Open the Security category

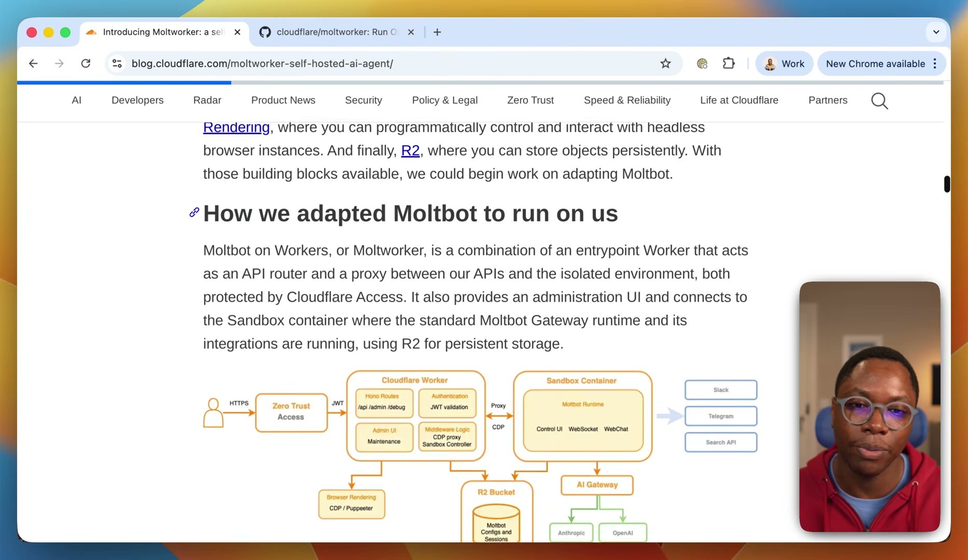tap(363, 100)
